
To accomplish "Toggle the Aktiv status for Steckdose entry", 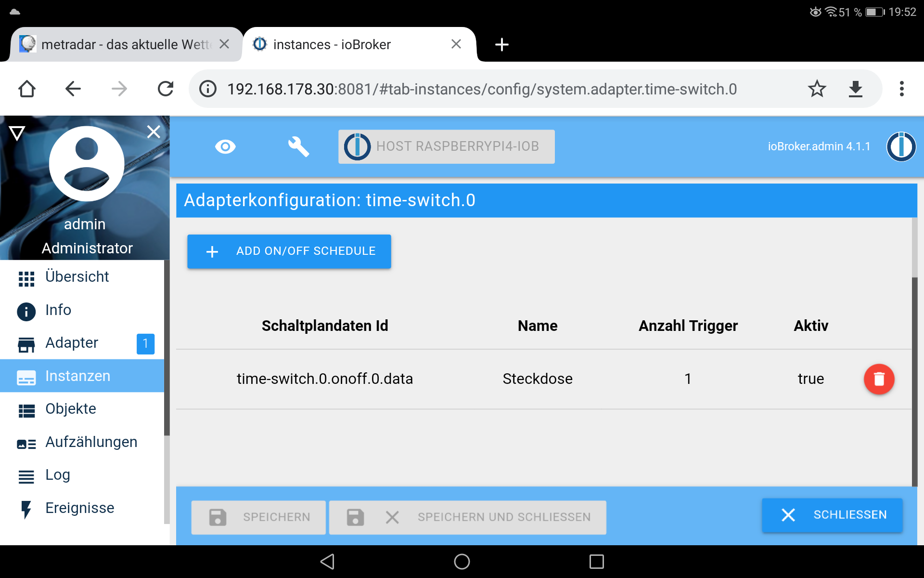I will [810, 379].
